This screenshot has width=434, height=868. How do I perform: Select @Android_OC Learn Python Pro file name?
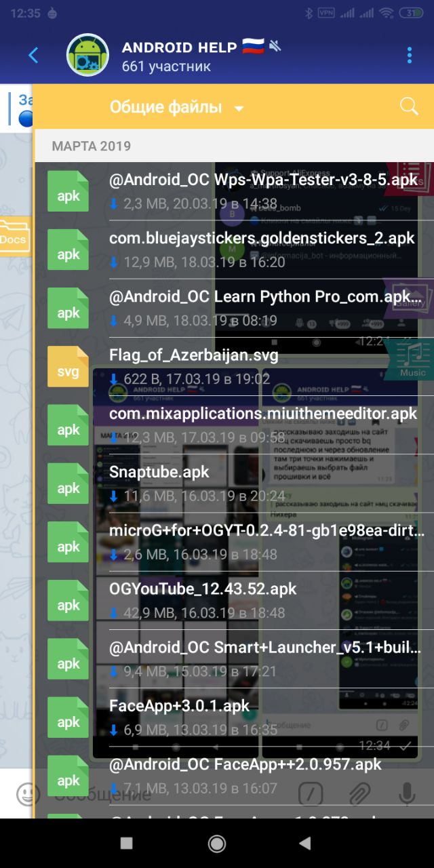tap(265, 297)
